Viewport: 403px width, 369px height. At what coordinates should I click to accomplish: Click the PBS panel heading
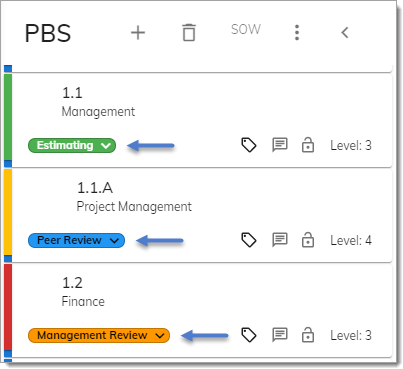[48, 33]
